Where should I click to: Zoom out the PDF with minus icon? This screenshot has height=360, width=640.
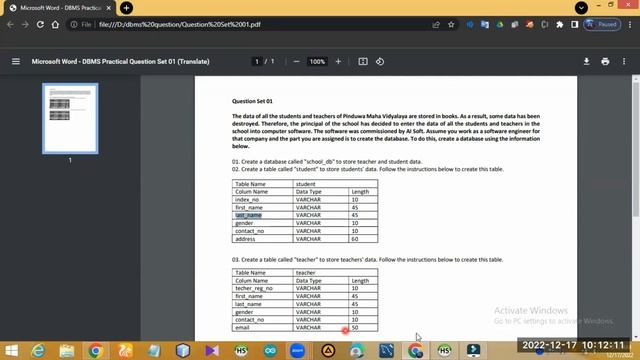click(x=296, y=62)
